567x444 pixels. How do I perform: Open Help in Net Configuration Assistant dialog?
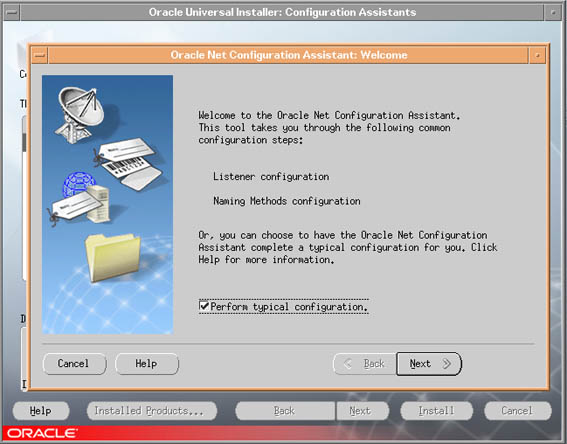click(x=147, y=363)
